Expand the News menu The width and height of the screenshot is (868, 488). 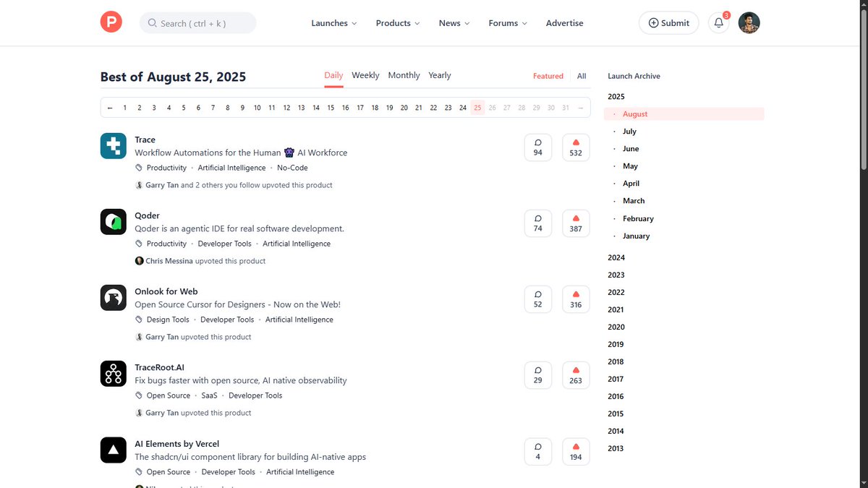[x=454, y=23]
